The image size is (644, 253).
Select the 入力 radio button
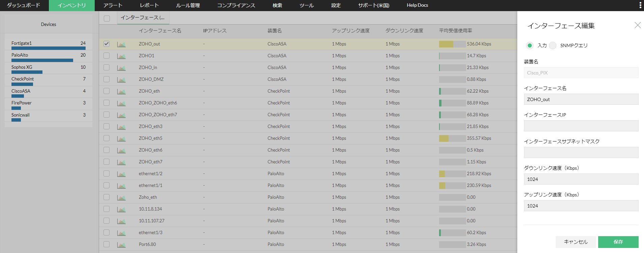click(x=530, y=45)
